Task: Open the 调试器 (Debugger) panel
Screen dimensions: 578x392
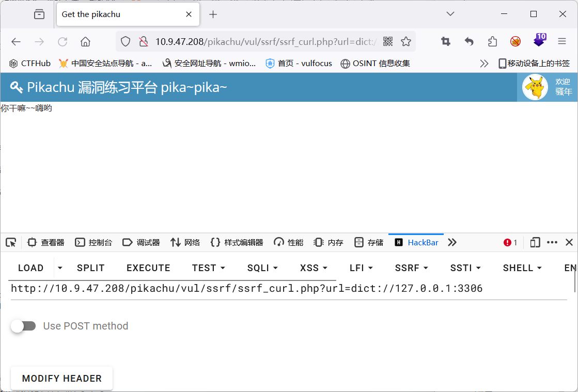Action: (140, 242)
